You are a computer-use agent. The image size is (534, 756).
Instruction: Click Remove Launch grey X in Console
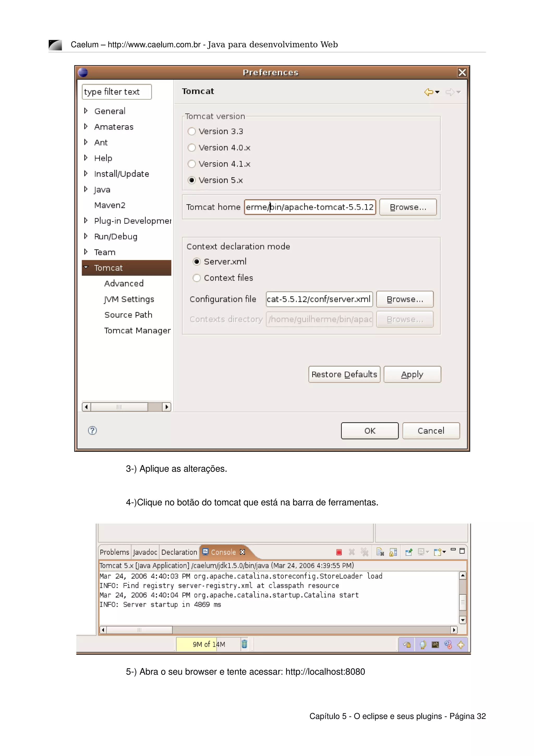[351, 552]
